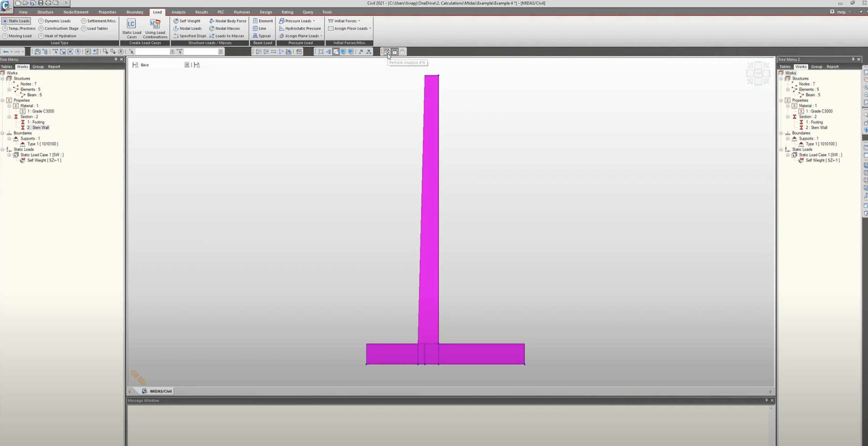Select '2 : Stem Wall' section in Tree Menu
Screen dimensions: 868x446
pyautogui.click(x=38, y=128)
